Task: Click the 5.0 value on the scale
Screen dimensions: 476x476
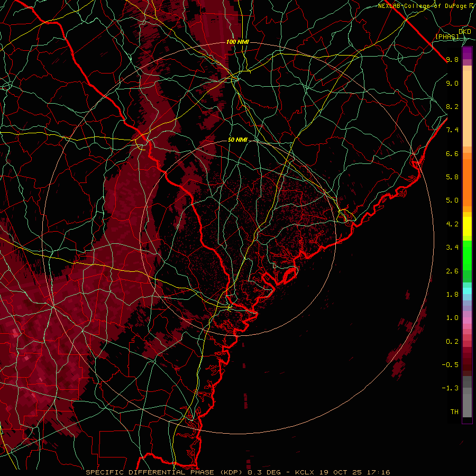Action: pos(452,200)
